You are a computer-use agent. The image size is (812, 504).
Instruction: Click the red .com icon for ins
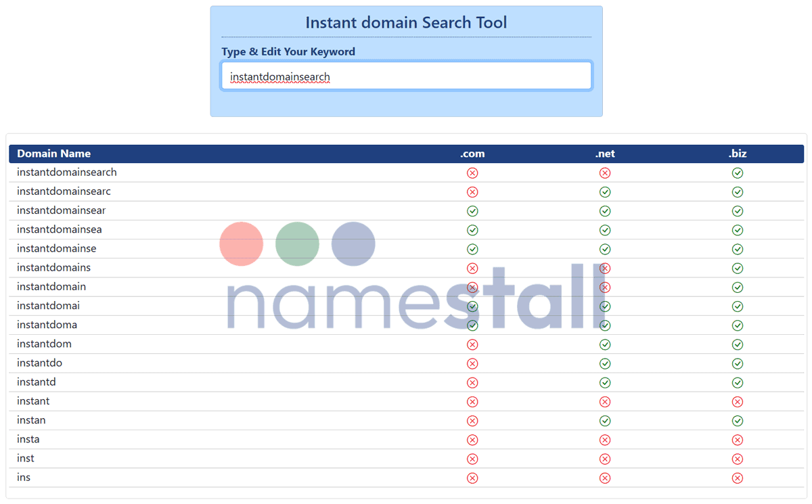pyautogui.click(x=472, y=477)
